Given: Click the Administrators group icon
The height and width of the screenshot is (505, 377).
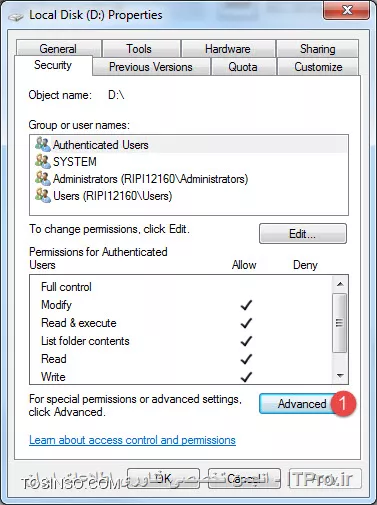Looking at the screenshot, I should [x=43, y=178].
